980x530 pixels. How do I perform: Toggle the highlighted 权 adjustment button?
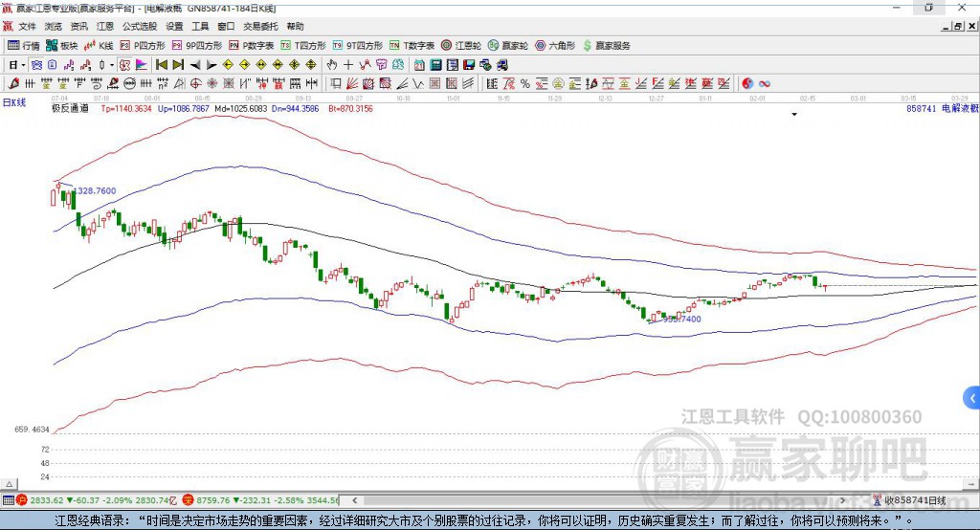point(125,65)
